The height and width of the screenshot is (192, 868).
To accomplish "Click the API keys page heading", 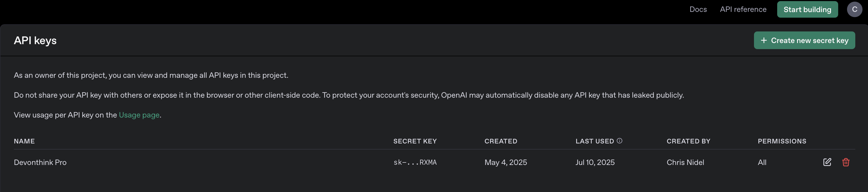I will tap(35, 41).
